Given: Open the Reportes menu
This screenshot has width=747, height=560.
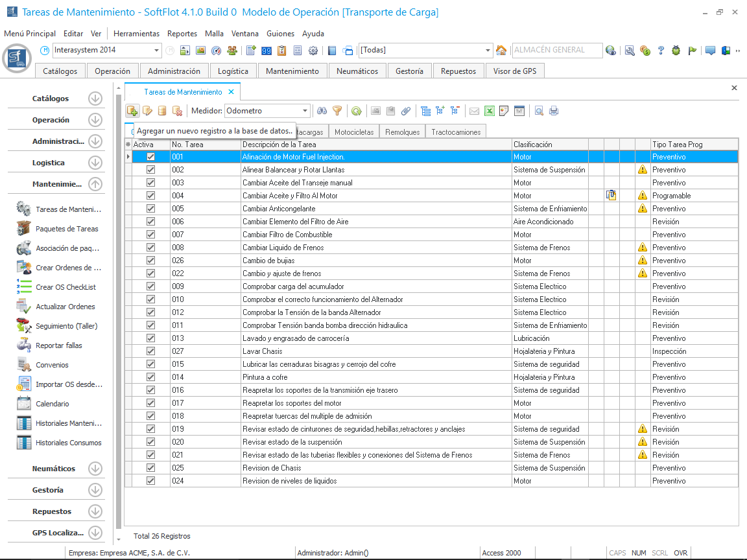Looking at the screenshot, I should (182, 34).
